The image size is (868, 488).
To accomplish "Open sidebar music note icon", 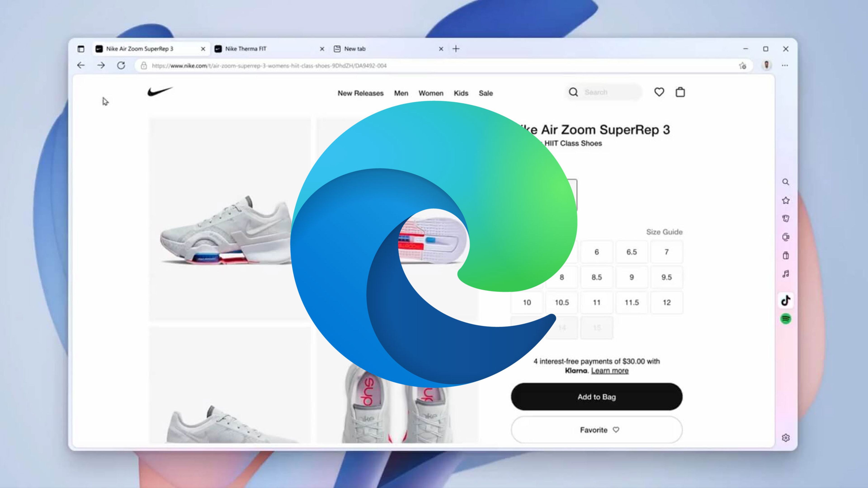I will [785, 274].
